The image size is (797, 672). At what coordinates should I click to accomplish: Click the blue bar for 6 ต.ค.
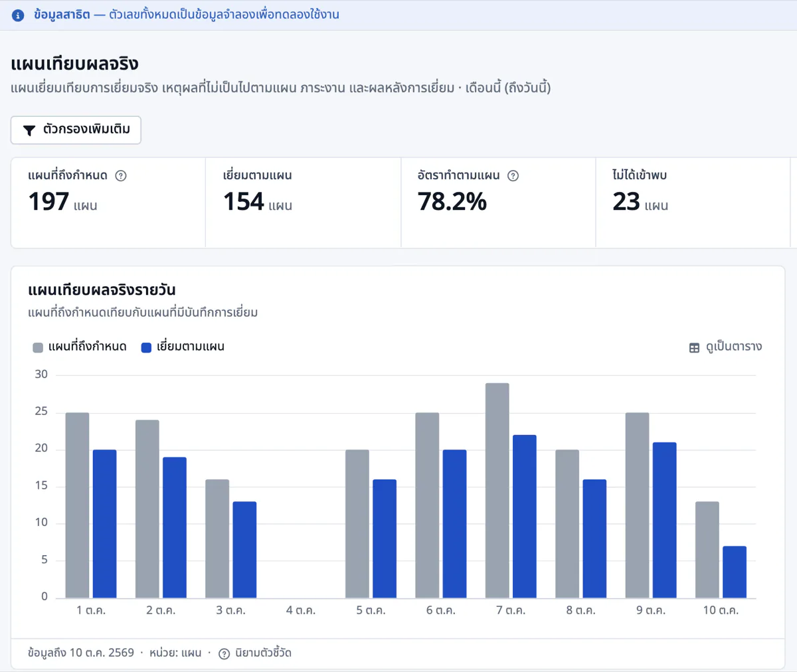click(454, 524)
